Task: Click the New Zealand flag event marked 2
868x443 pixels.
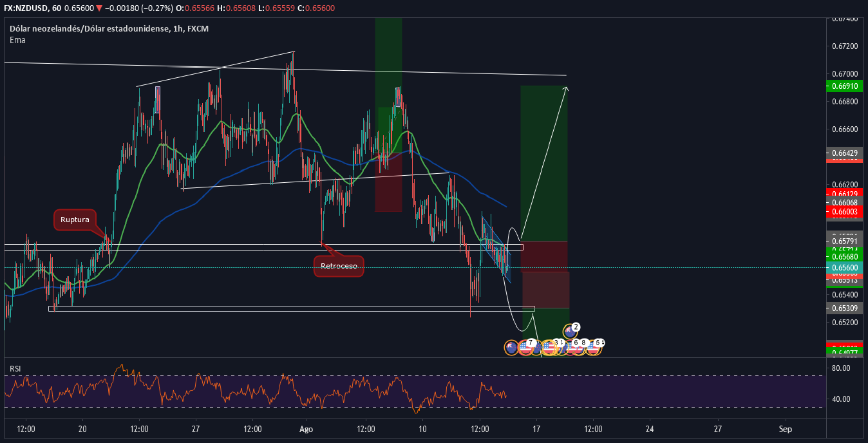Action: coord(570,332)
